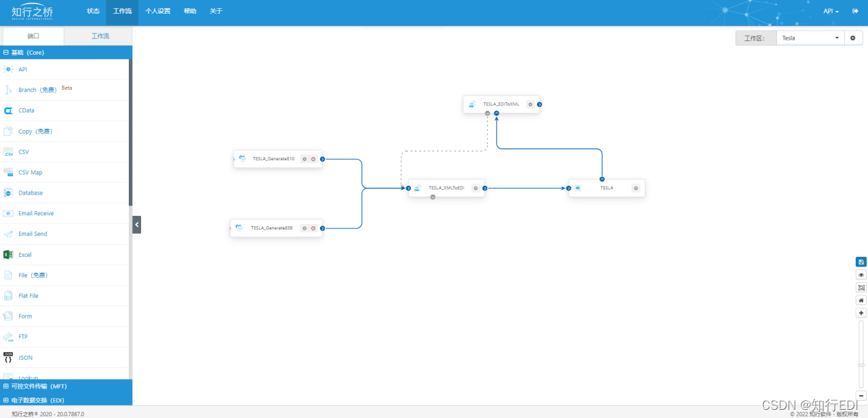The height and width of the screenshot is (418, 868).
Task: Click output port of TESLA_Generate810 node
Action: [x=322, y=159]
